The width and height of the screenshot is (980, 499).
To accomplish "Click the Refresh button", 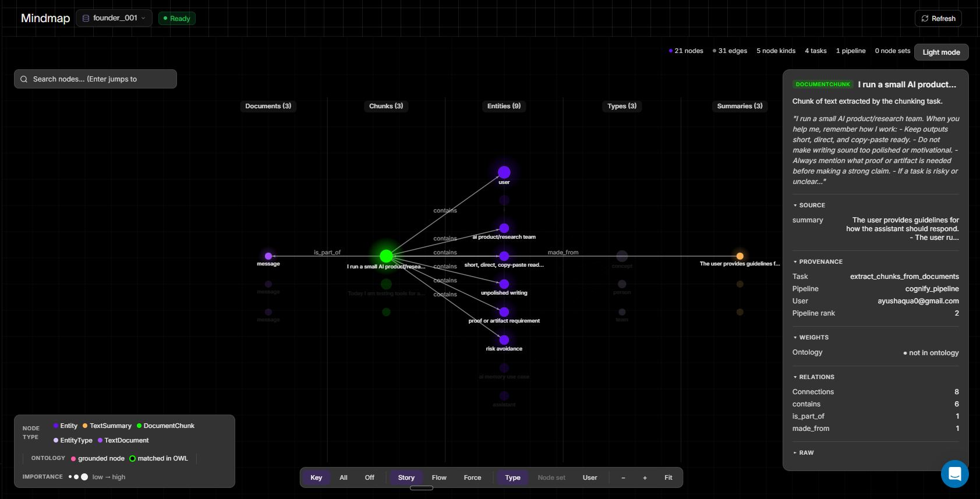I will [938, 19].
